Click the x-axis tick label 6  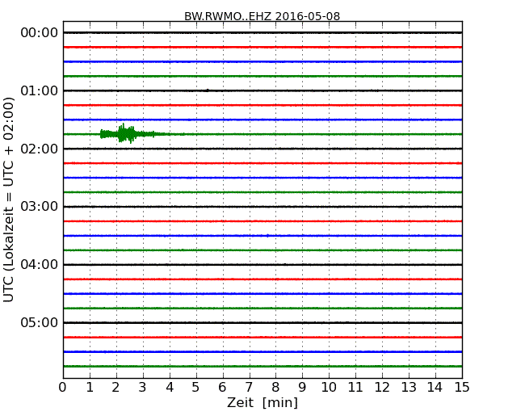pos(222,388)
